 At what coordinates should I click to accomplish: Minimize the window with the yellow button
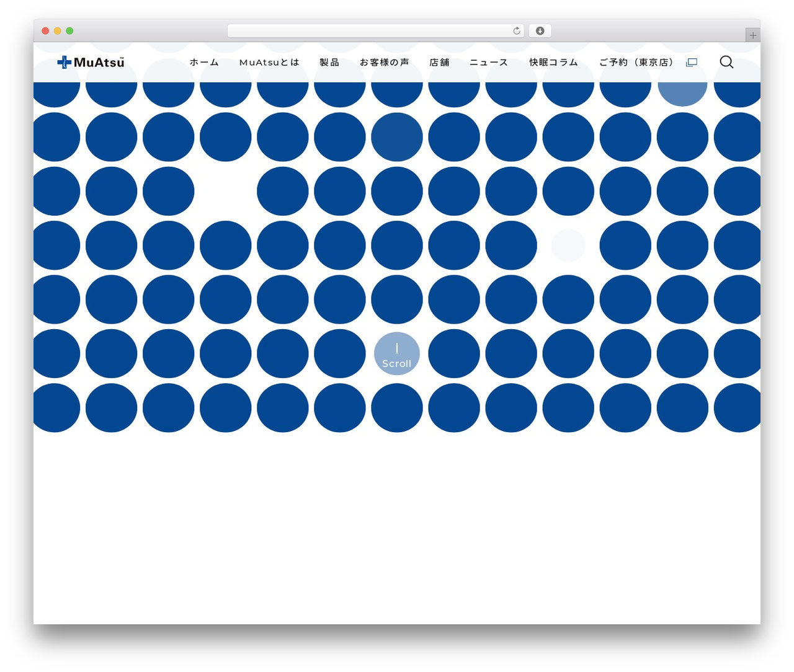(x=58, y=31)
